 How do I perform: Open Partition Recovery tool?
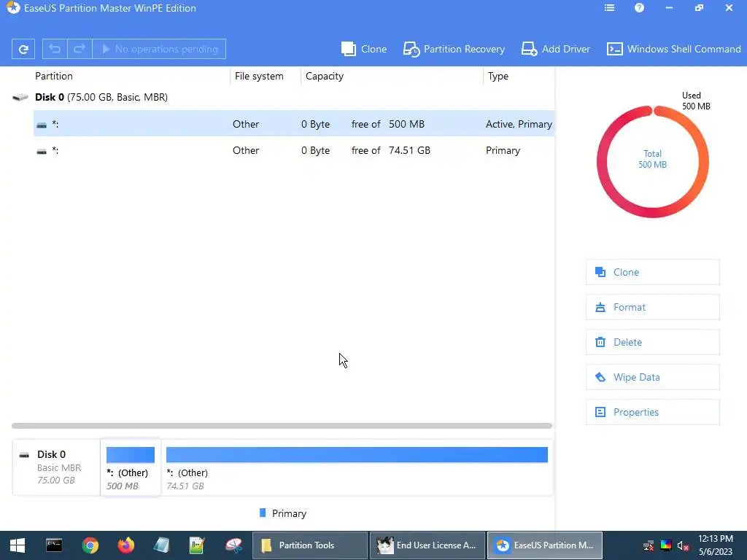click(x=454, y=49)
